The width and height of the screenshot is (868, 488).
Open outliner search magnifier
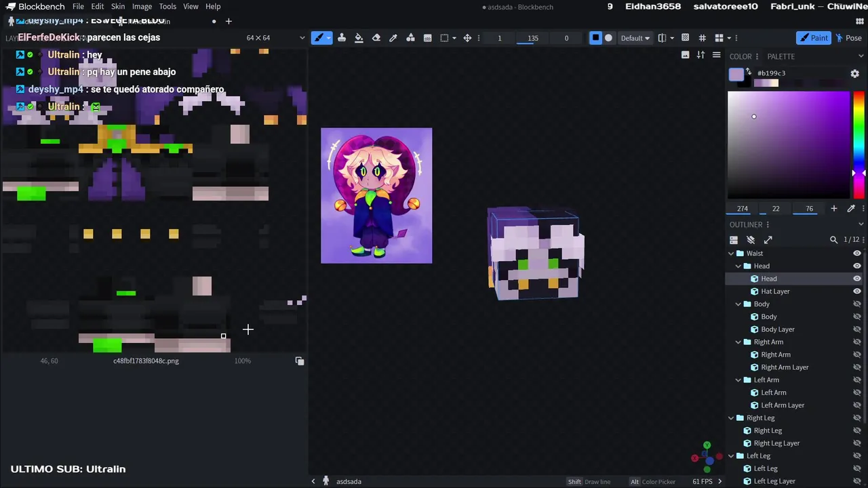tap(833, 240)
